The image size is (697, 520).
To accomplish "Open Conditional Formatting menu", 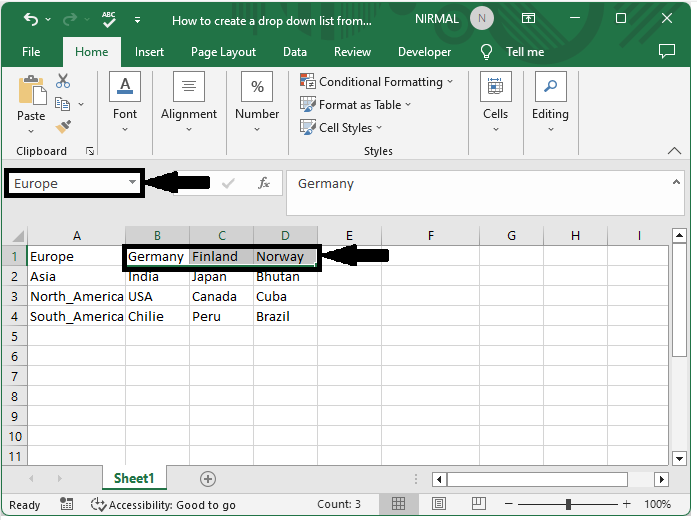I will click(376, 82).
